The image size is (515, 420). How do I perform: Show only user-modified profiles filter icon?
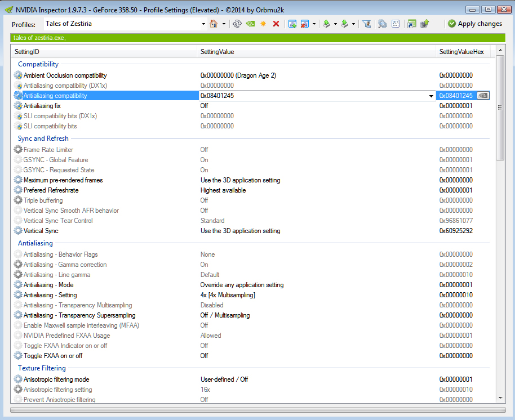pyautogui.click(x=367, y=24)
